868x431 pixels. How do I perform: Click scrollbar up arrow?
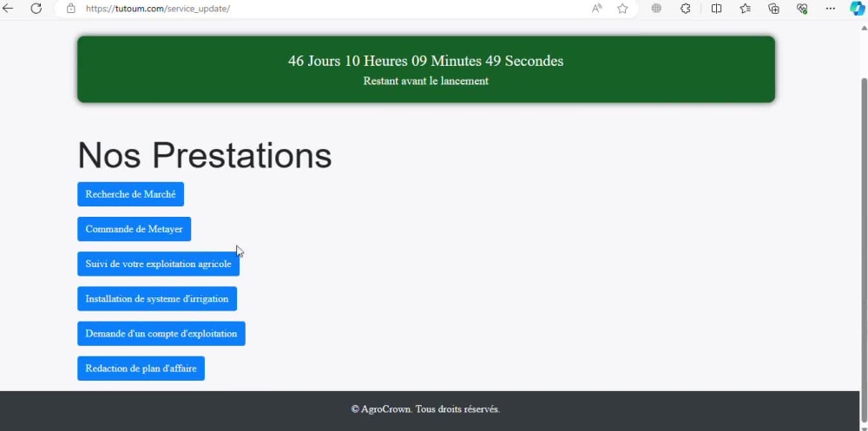[864, 29]
